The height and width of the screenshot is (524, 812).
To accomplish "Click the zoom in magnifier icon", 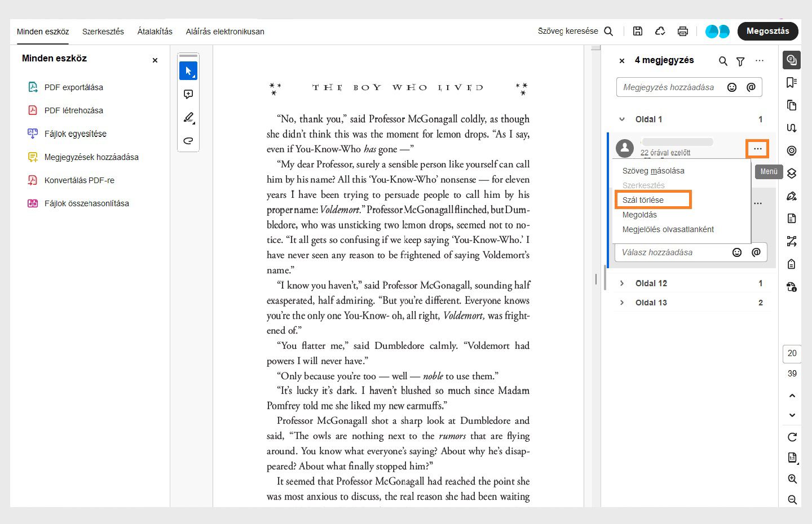I will click(792, 479).
